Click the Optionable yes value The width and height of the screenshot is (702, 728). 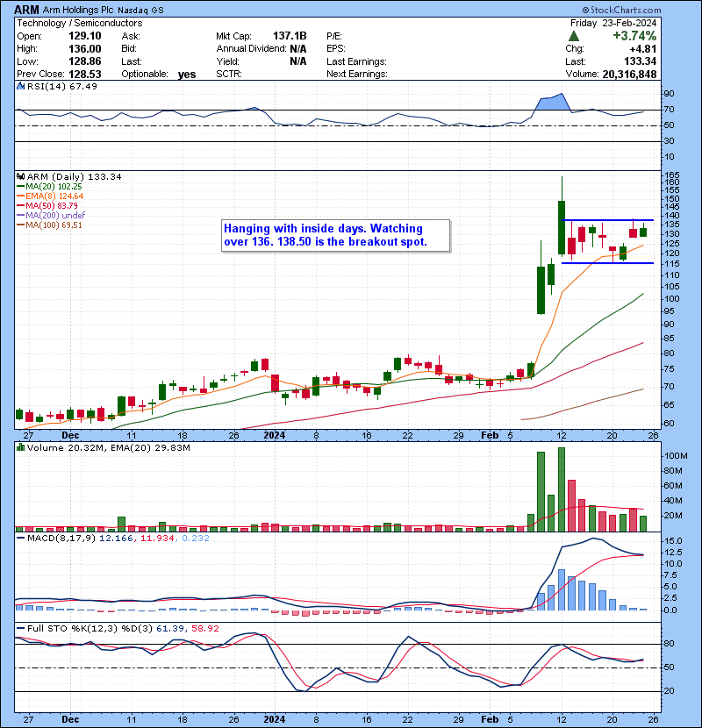187,75
